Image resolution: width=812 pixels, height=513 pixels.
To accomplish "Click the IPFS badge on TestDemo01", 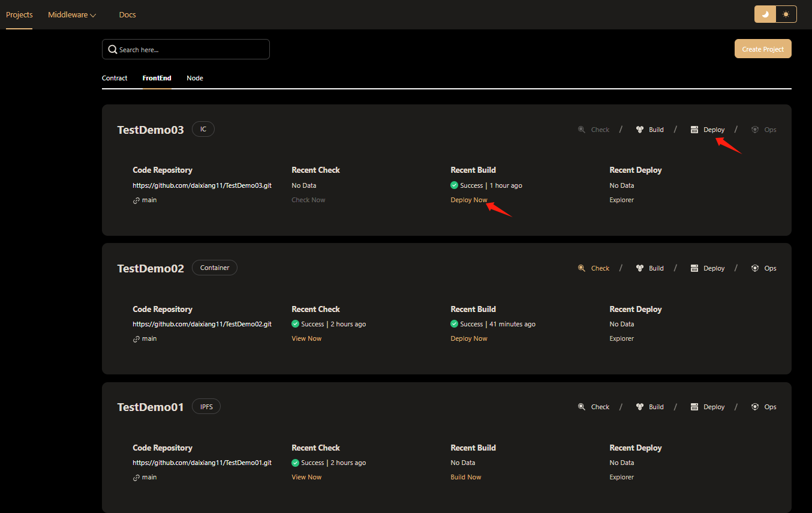I will tap(206, 406).
